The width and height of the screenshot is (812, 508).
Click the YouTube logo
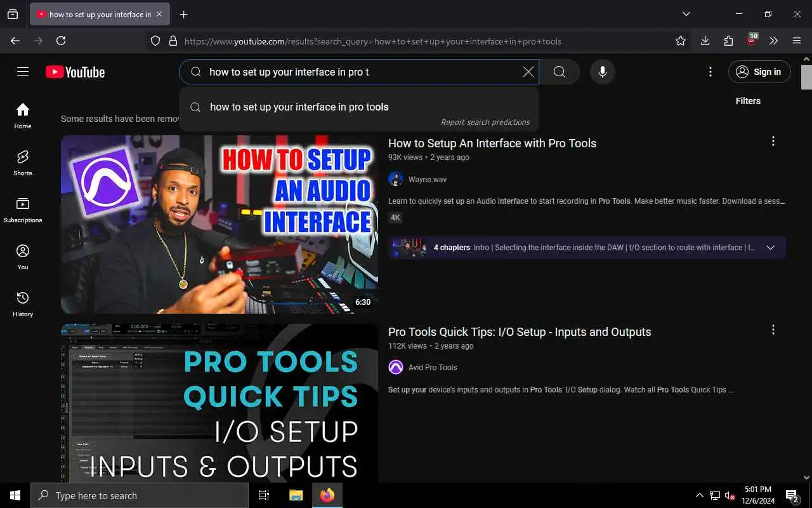click(x=75, y=72)
